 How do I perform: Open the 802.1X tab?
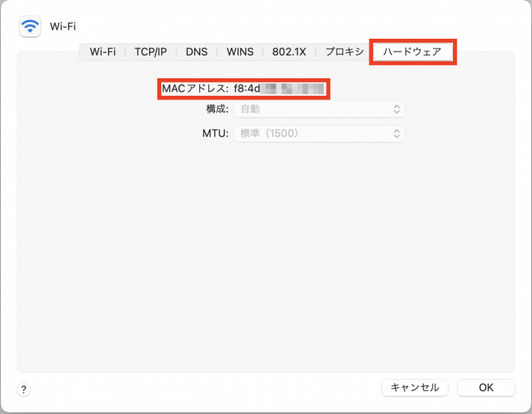coord(289,52)
